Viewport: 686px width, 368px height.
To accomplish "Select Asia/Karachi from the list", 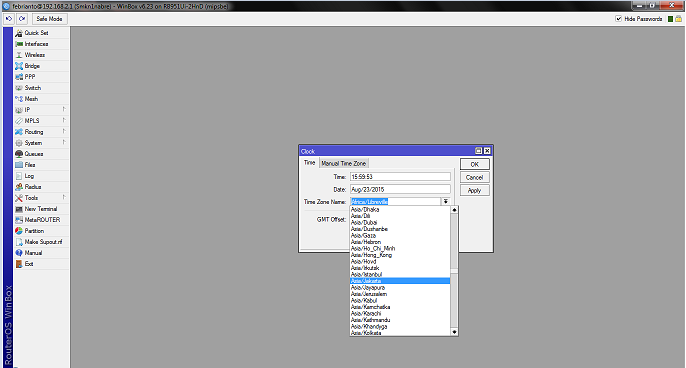I will (x=400, y=313).
